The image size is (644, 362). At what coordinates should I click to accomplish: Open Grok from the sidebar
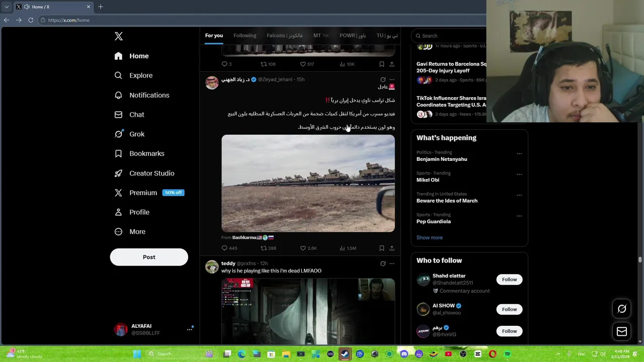click(x=129, y=134)
